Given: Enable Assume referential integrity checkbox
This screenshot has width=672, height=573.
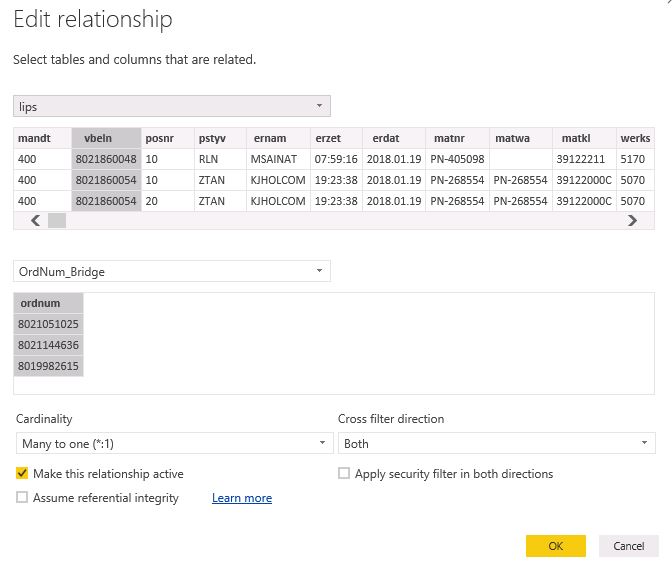Looking at the screenshot, I should click(x=22, y=497).
